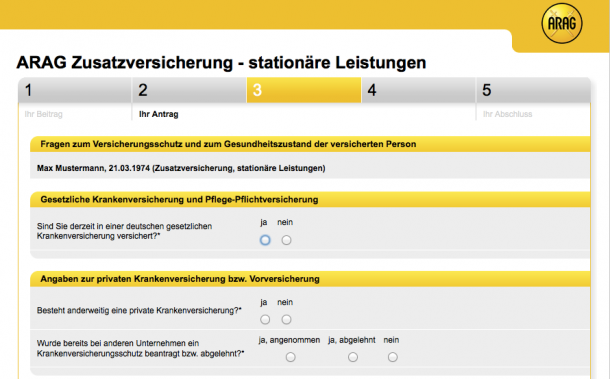Click the 'Max Mustermann, 21.03.1974' text line
The width and height of the screenshot is (610, 379).
[x=181, y=168]
